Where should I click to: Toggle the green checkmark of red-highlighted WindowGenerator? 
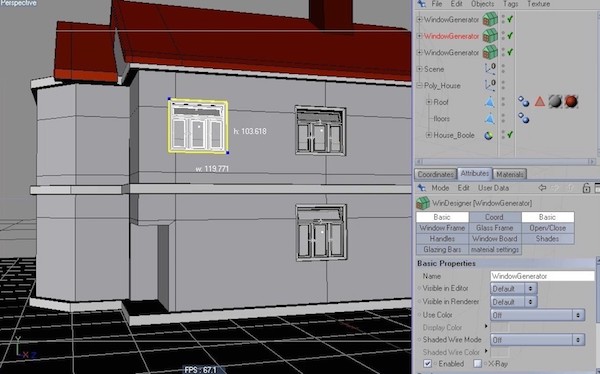[510, 36]
